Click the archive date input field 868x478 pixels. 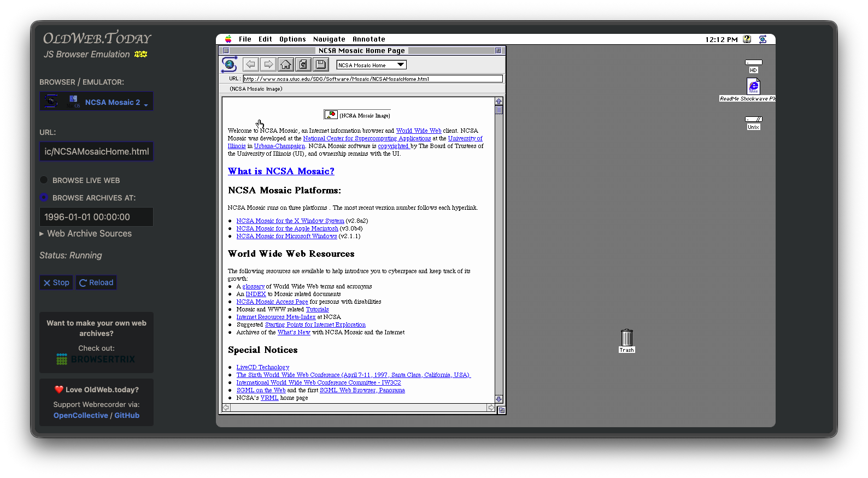tap(96, 217)
